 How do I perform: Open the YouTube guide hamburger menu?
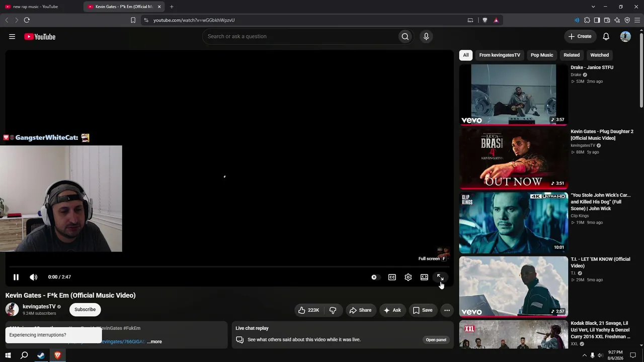[x=12, y=36]
